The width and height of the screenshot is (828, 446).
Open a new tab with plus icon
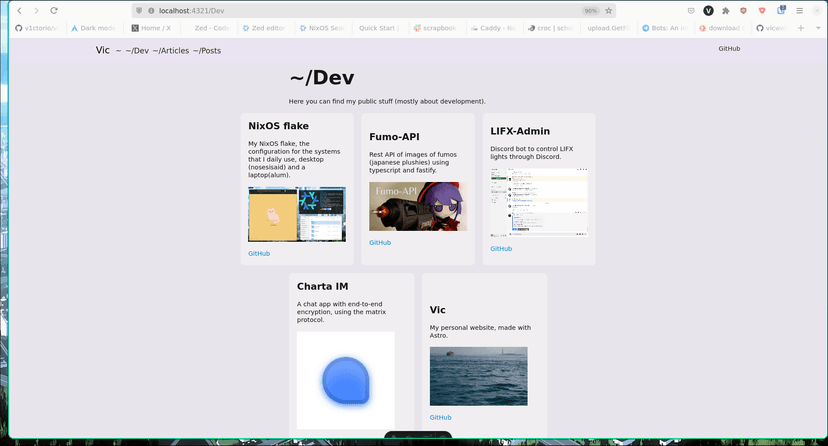click(801, 28)
